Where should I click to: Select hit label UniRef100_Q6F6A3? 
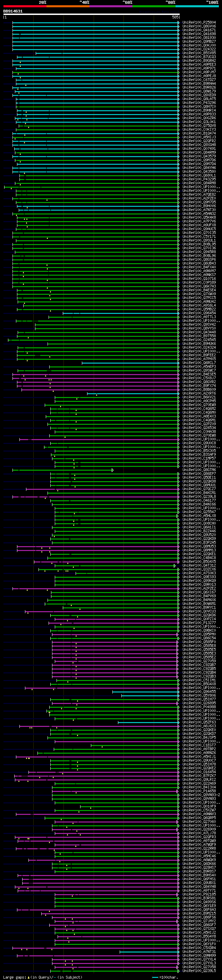pyautogui.click(x=199, y=909)
